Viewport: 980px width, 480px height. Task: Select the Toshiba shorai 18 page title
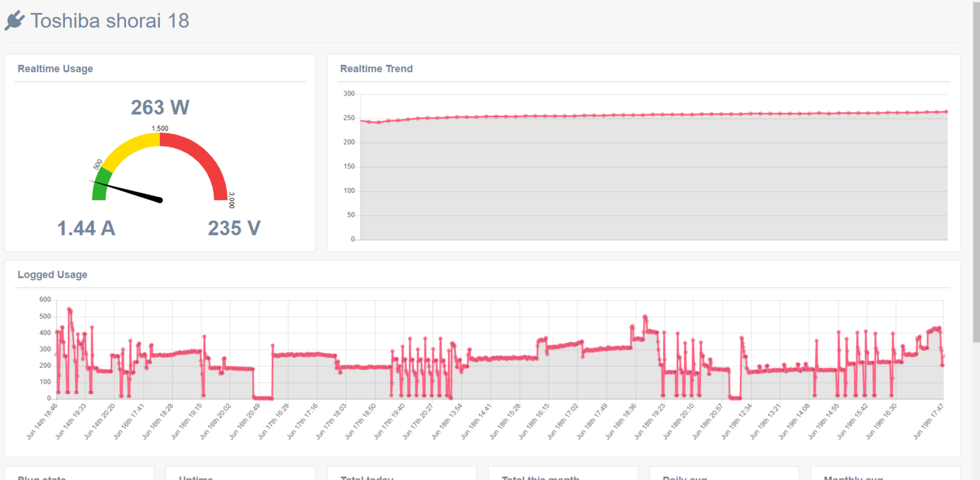click(110, 21)
